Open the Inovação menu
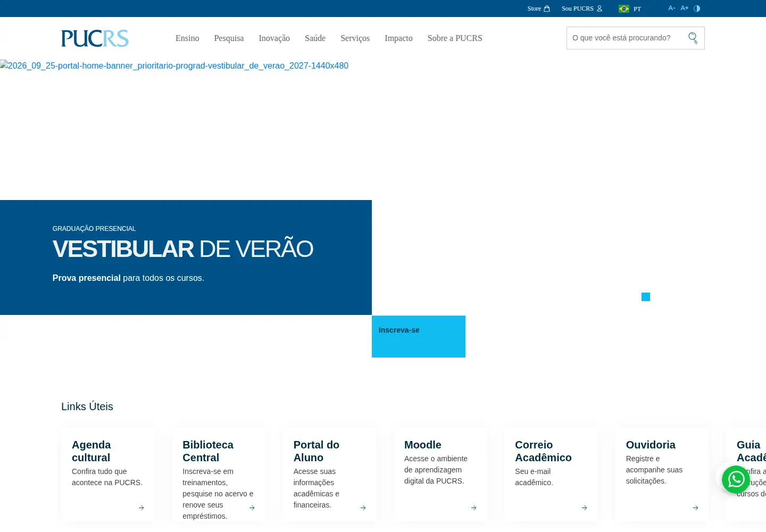This screenshot has height=532, width=766. [x=274, y=38]
